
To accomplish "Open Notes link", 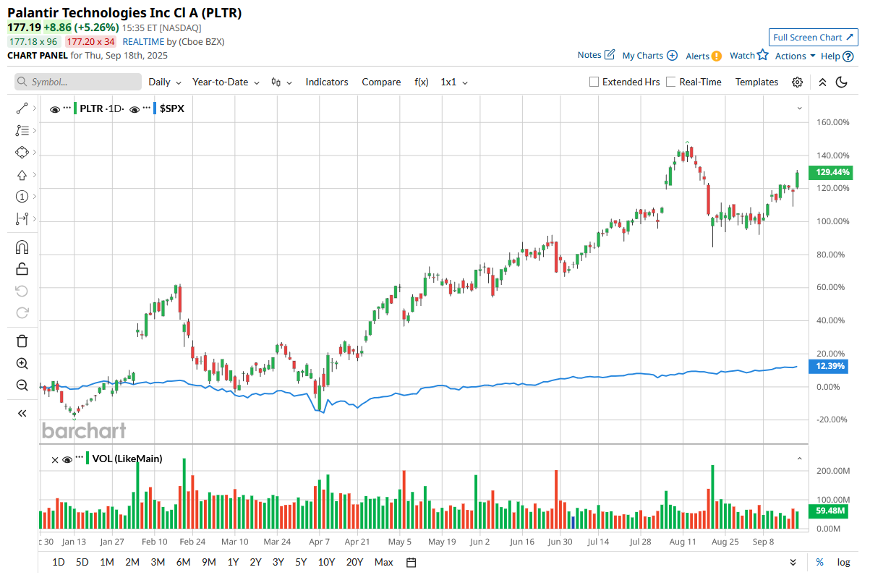I will (x=596, y=55).
